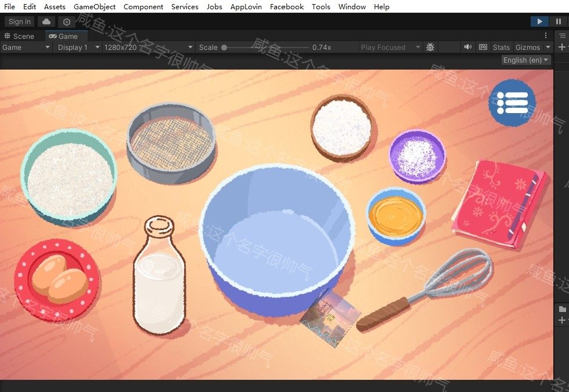Open the Gizmos dropdown arrow

click(x=548, y=47)
